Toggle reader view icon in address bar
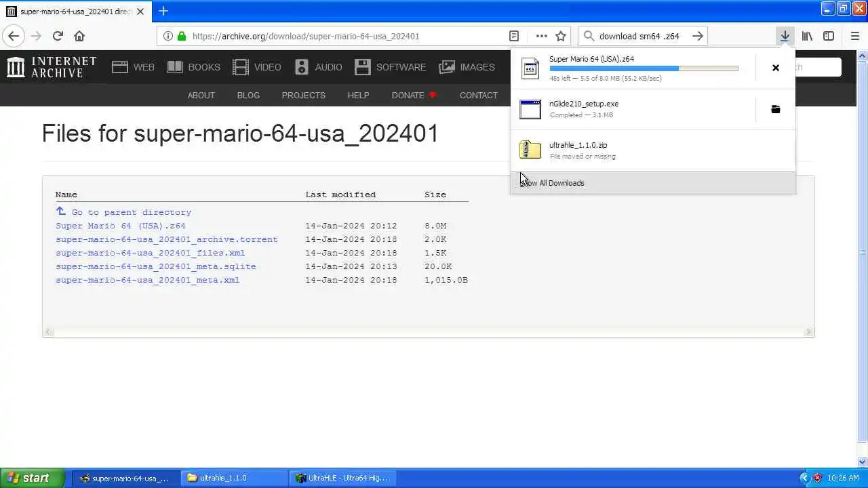The width and height of the screenshot is (868, 488). tap(514, 36)
